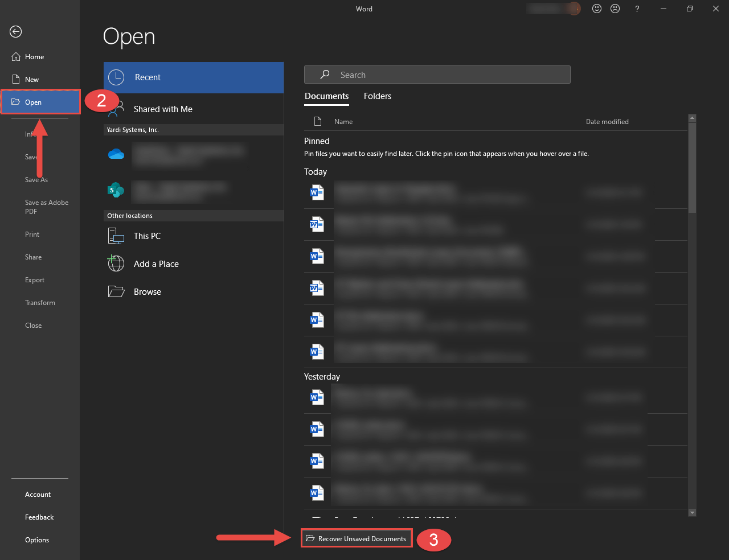
Task: Click the Browse folder icon
Action: [x=116, y=291]
